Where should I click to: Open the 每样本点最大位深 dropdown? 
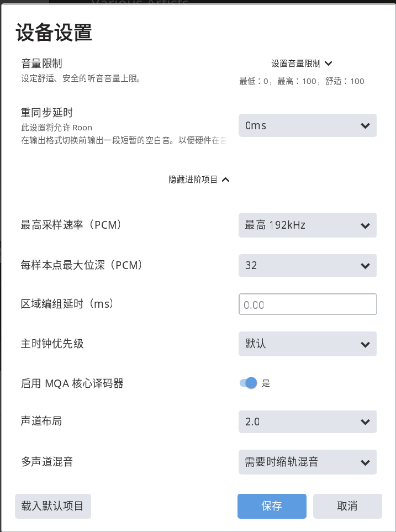click(x=307, y=266)
